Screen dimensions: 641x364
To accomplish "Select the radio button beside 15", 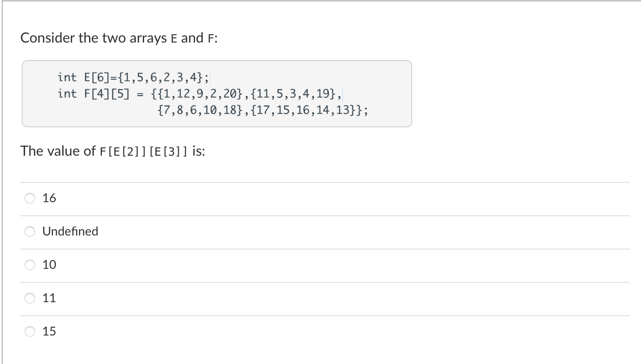I will coord(29,332).
